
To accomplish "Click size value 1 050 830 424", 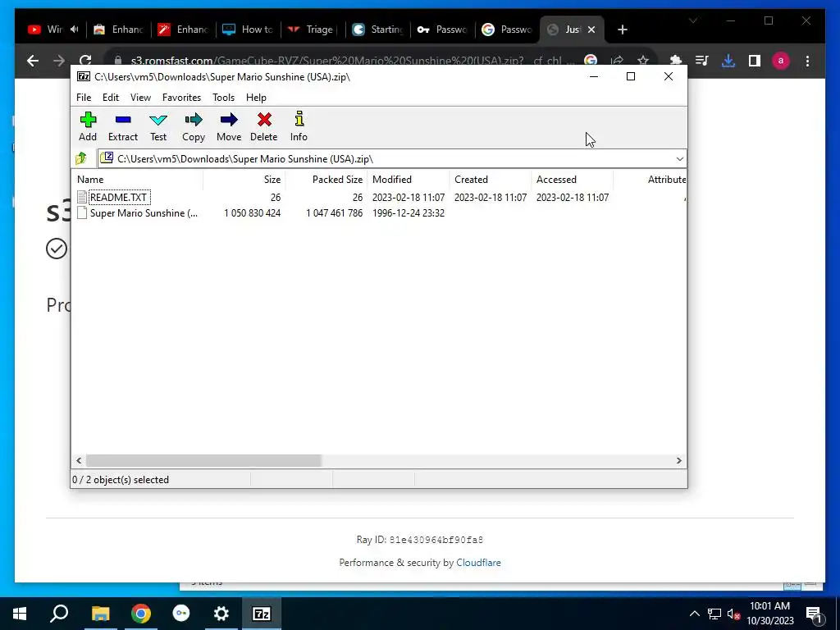I will 253,213.
